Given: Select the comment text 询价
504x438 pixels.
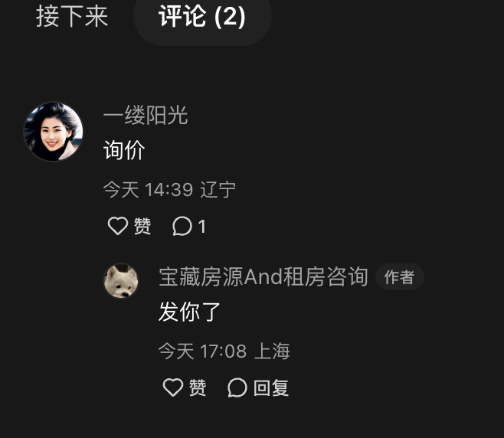Looking at the screenshot, I should pyautogui.click(x=124, y=150).
